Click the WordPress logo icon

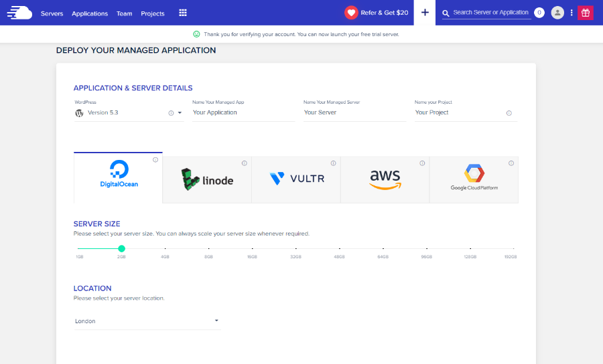[x=79, y=113]
